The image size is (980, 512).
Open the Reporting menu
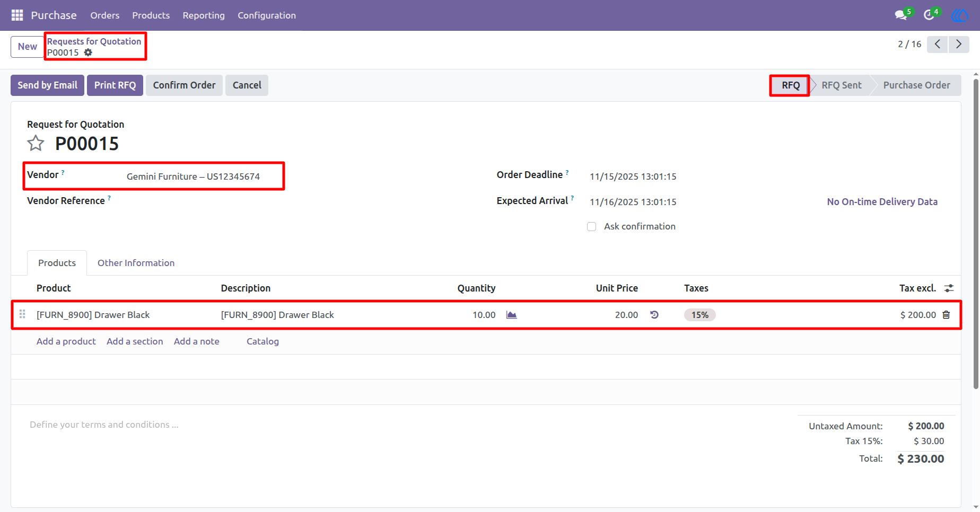point(204,15)
